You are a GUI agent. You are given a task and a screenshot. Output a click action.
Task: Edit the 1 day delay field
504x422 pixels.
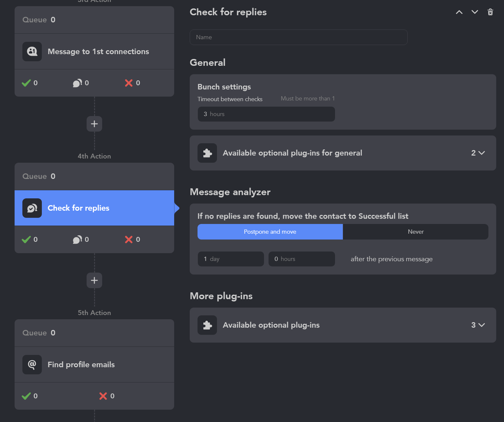click(231, 259)
